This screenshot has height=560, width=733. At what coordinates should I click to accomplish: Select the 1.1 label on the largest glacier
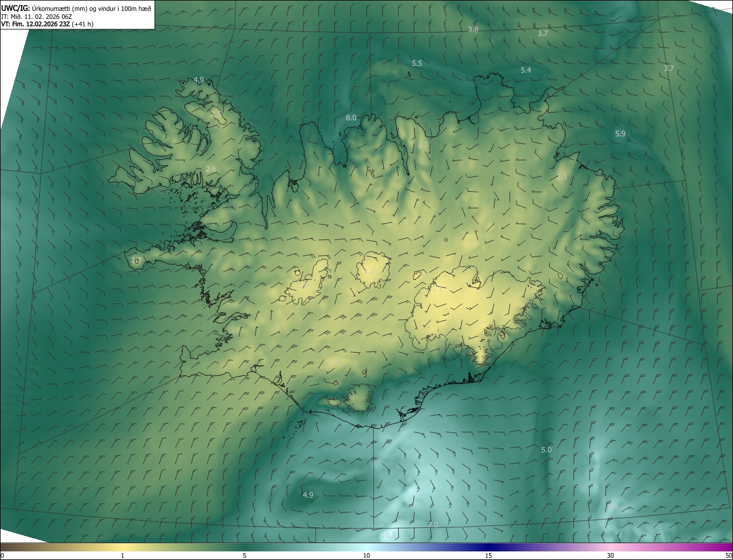437,289
